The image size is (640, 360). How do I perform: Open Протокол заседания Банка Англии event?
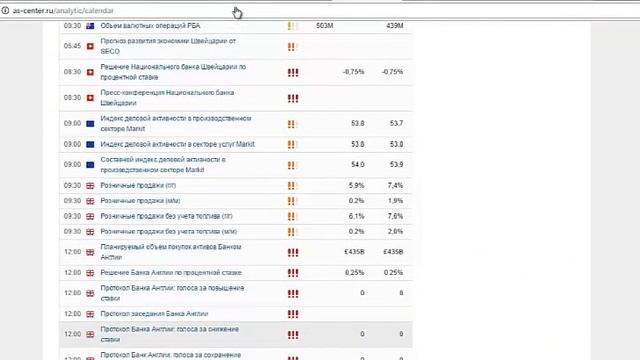(154, 313)
